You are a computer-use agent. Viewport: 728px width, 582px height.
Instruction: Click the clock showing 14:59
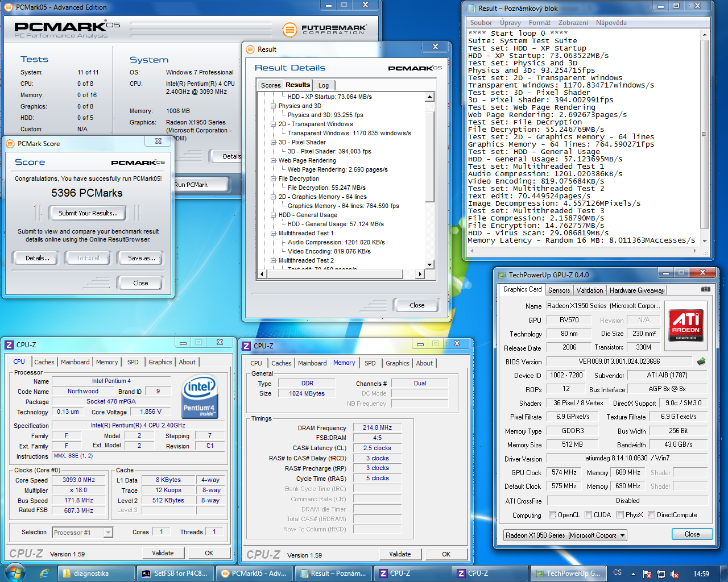[701, 574]
